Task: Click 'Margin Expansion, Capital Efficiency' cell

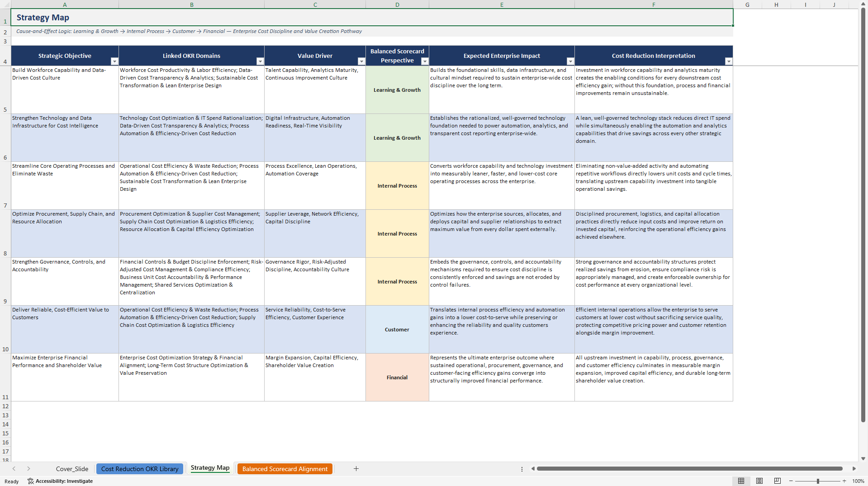Action: click(315, 377)
